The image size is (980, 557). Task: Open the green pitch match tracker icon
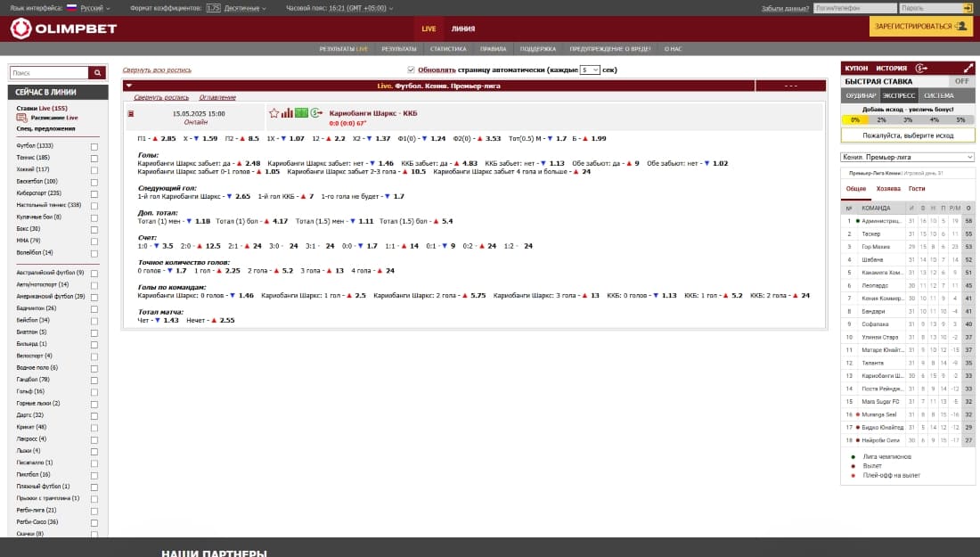point(301,113)
